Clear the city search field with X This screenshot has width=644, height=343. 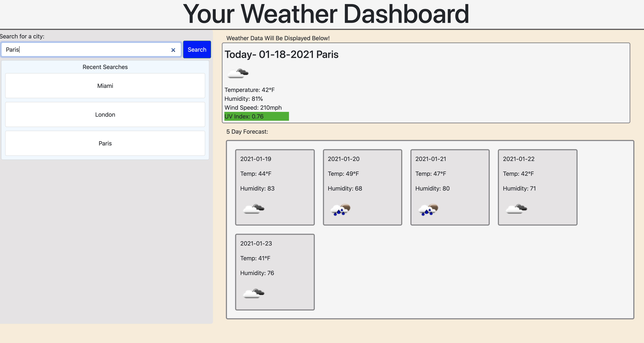tap(173, 50)
